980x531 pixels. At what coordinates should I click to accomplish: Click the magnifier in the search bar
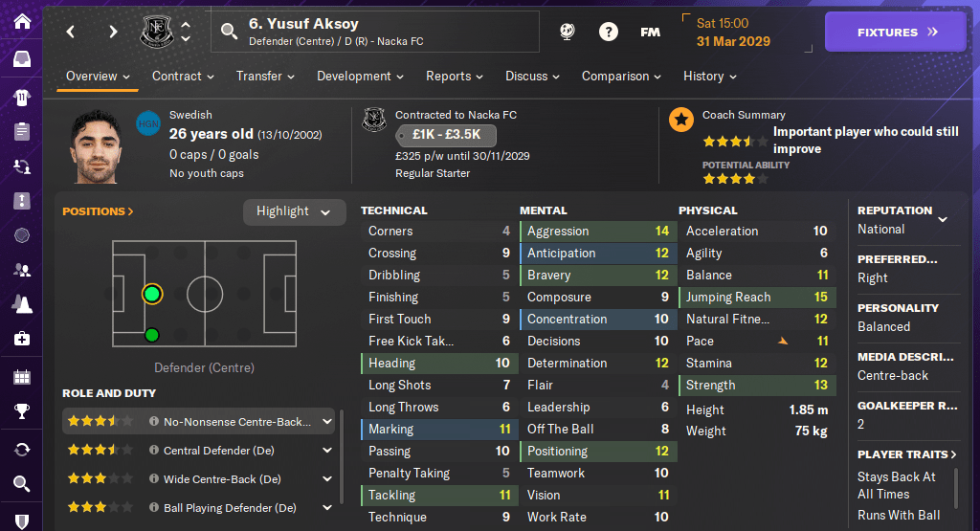(229, 32)
